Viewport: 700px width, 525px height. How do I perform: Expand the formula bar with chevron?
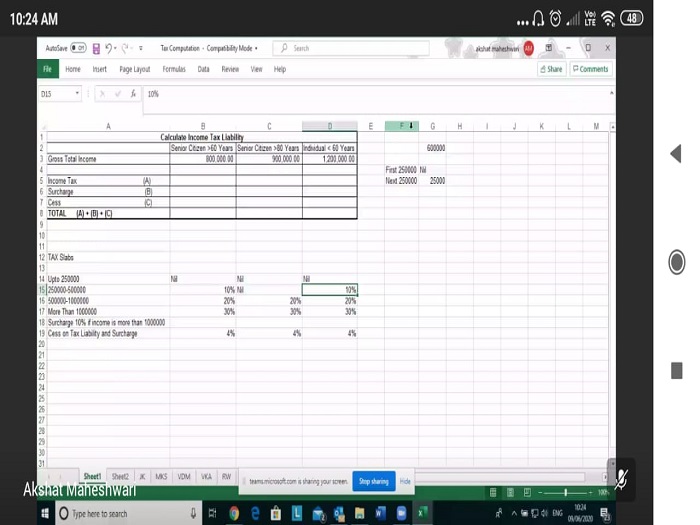click(611, 93)
